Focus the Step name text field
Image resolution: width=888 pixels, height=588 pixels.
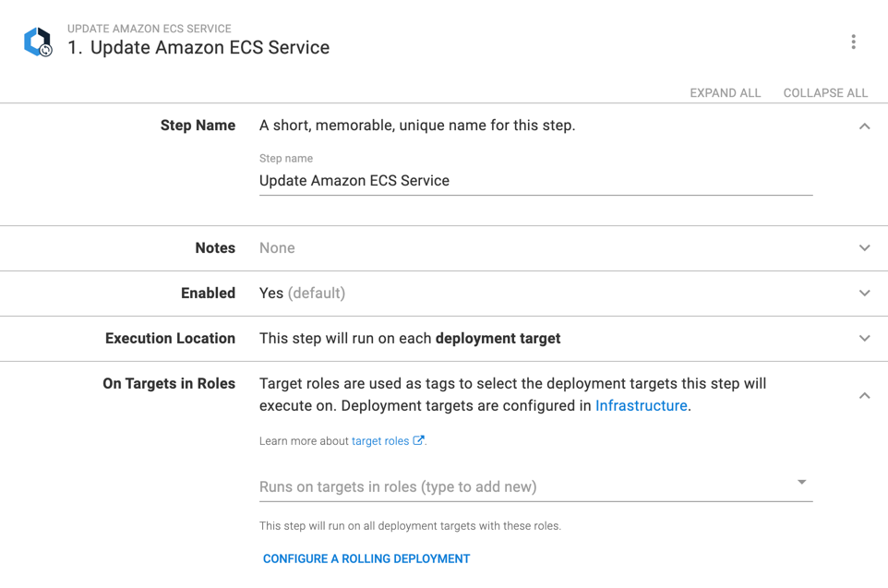535,181
